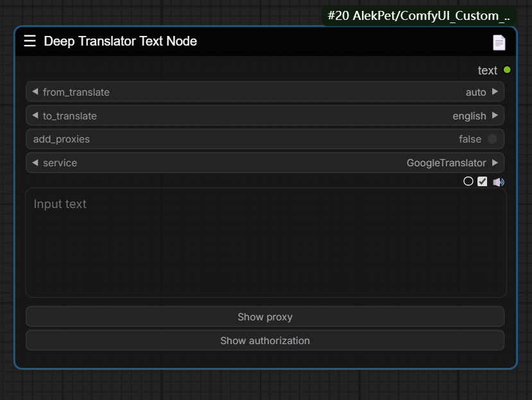Click right arrow on to_translate
Screen dimensions: 532x400
pyautogui.click(x=495, y=116)
